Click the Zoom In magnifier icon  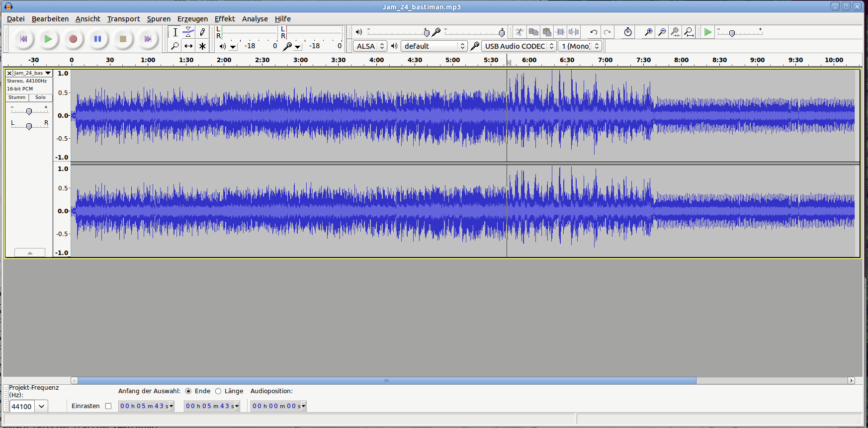[x=648, y=32]
